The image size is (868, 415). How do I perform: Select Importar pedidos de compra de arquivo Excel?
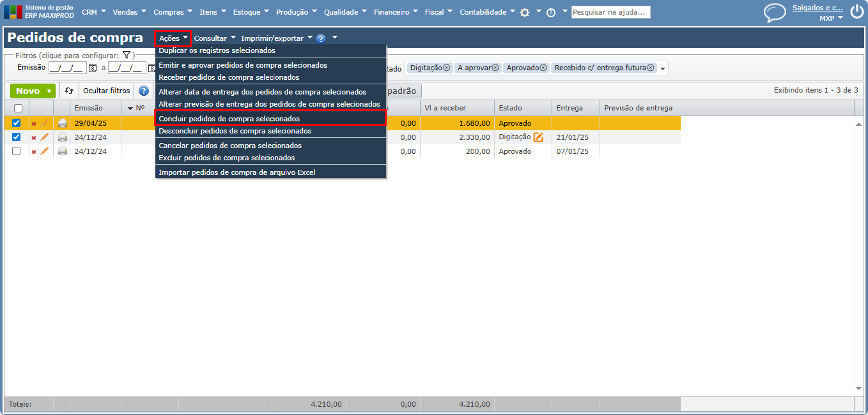coord(270,172)
